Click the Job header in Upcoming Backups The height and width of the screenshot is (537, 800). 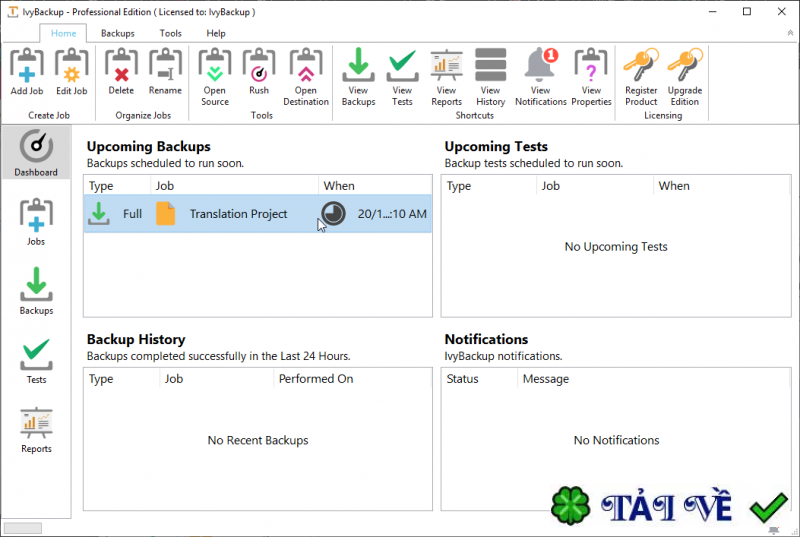[x=235, y=186]
